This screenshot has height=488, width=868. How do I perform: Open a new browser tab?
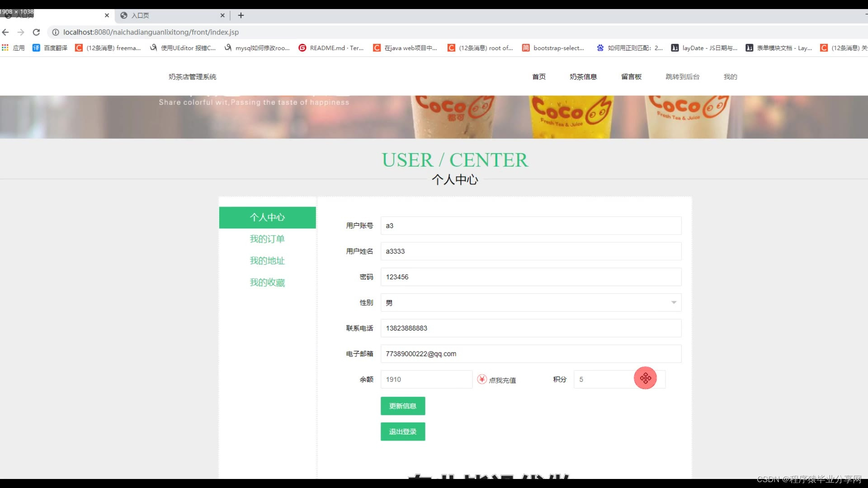click(241, 15)
